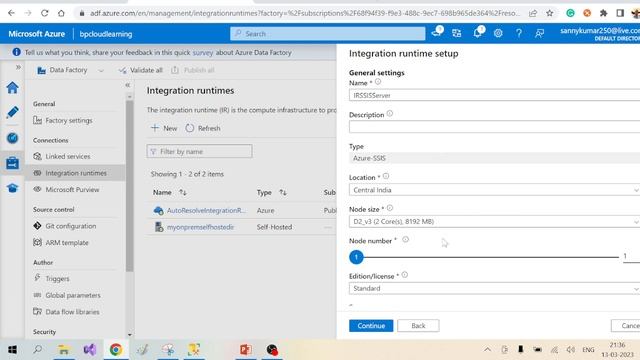Image resolution: width=640 pixels, height=360 pixels.
Task: Refresh the integration runtimes list
Action: (x=203, y=128)
